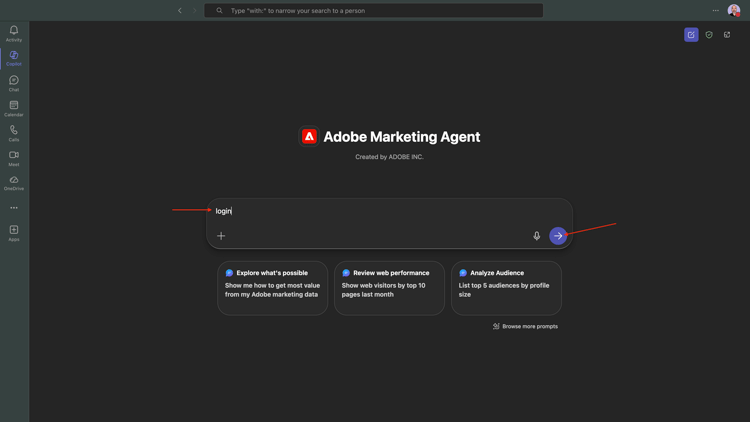The width and height of the screenshot is (750, 422).
Task: Show more apps via sidebar ellipsis
Action: pos(14,208)
